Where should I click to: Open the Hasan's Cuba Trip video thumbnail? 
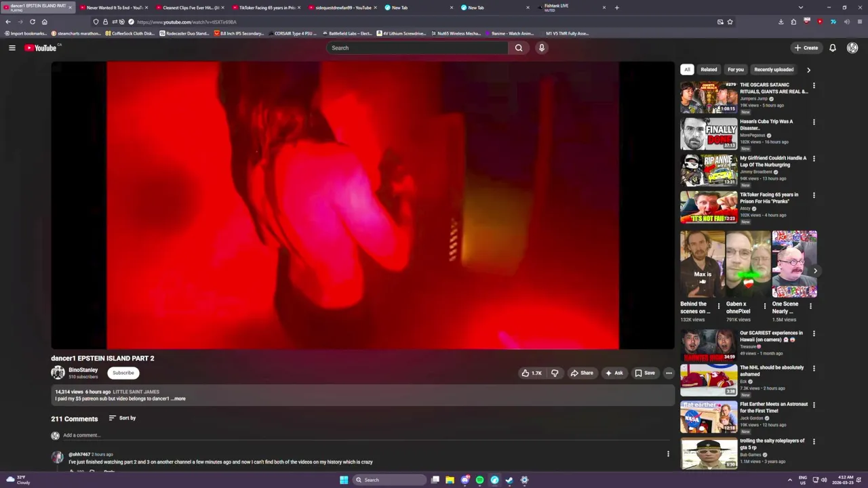tap(709, 134)
